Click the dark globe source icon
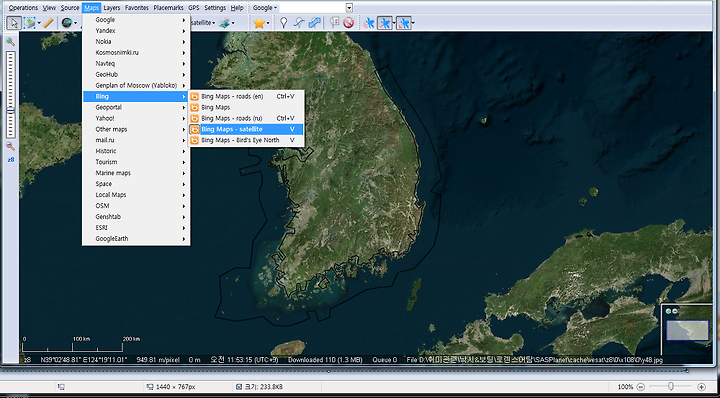The width and height of the screenshot is (720, 398). coord(67,22)
